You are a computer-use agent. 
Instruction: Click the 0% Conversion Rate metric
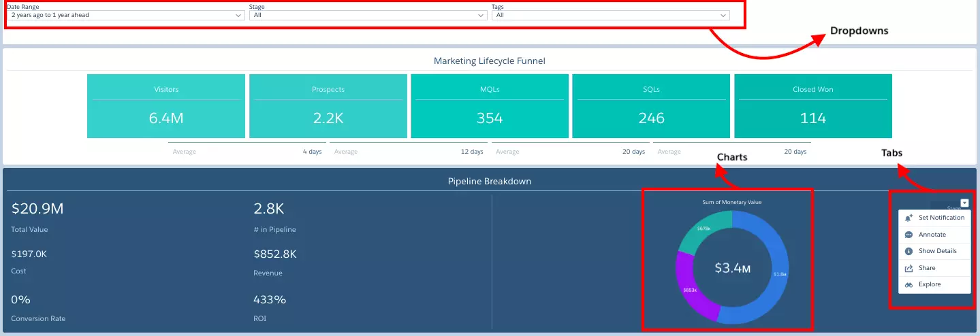click(x=20, y=299)
